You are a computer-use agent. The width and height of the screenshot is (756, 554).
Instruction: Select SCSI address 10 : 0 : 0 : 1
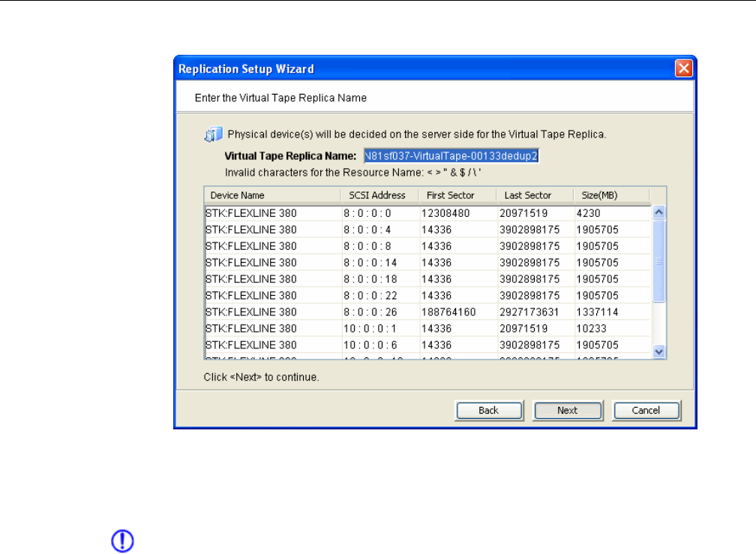[370, 328]
